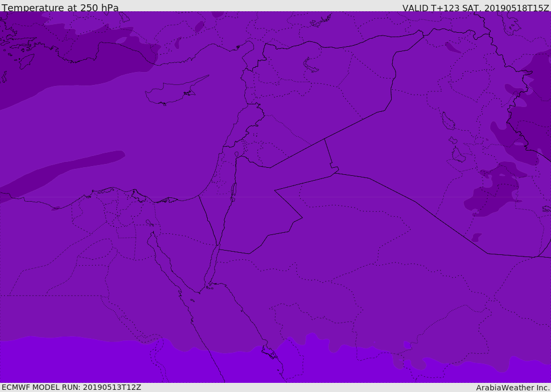The height and width of the screenshot is (392, 551).
Task: Click the "ECMWF MODEL RUN: 20190513T12Z" label
Action: [72, 387]
